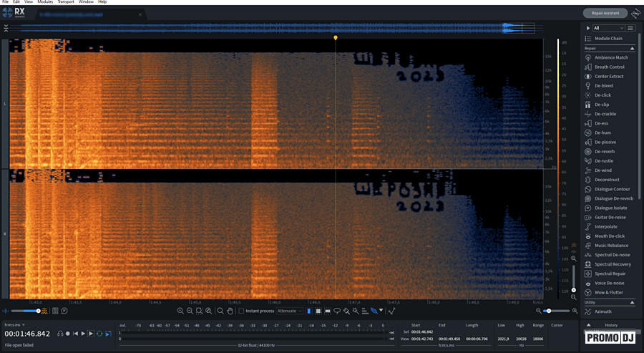Viewport: 644px width, 353px height.
Task: Open the Music Rebalance module
Action: coord(610,246)
